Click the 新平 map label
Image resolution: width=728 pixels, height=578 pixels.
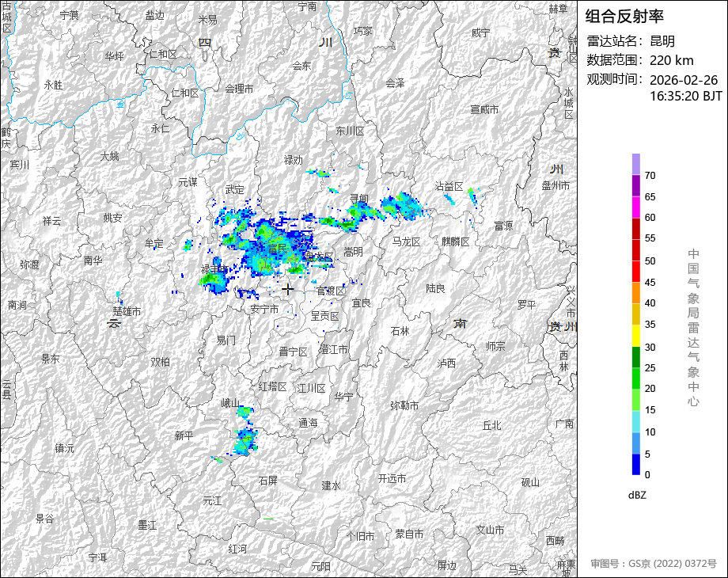tap(184, 435)
